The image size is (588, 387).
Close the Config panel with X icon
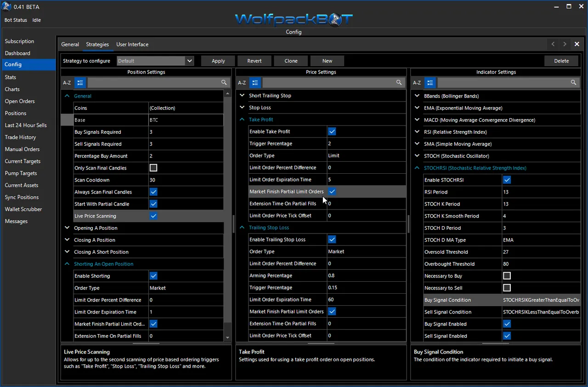click(x=577, y=44)
